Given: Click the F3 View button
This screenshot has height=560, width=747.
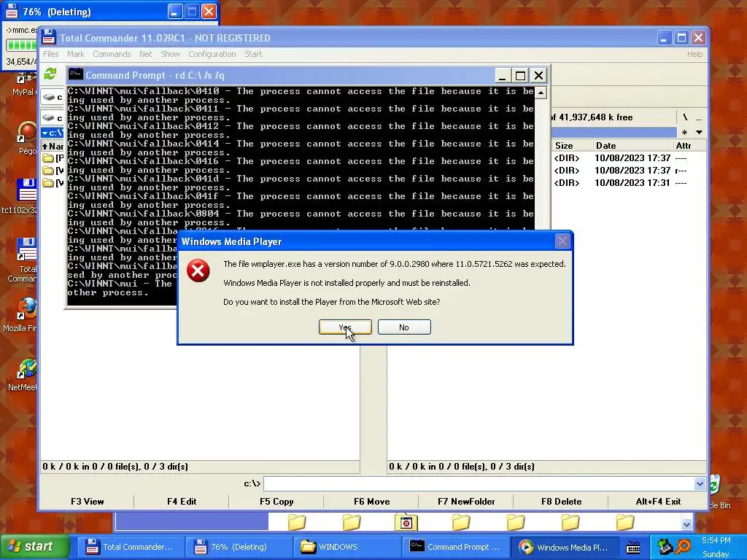Looking at the screenshot, I should pyautogui.click(x=88, y=502).
